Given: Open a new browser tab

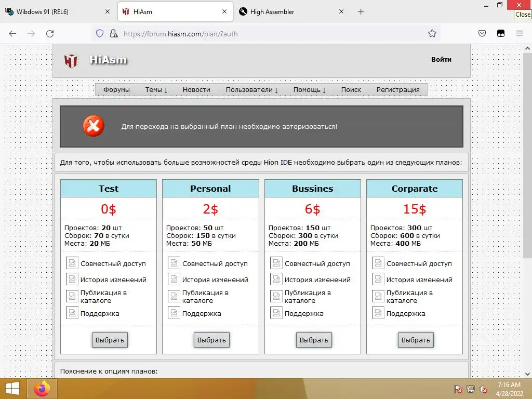Looking at the screenshot, I should (361, 12).
